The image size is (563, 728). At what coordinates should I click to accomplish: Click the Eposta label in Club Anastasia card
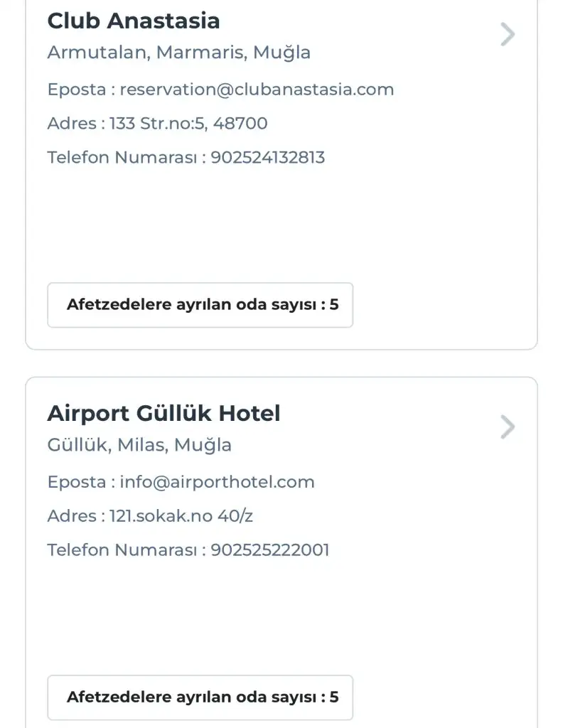point(77,90)
